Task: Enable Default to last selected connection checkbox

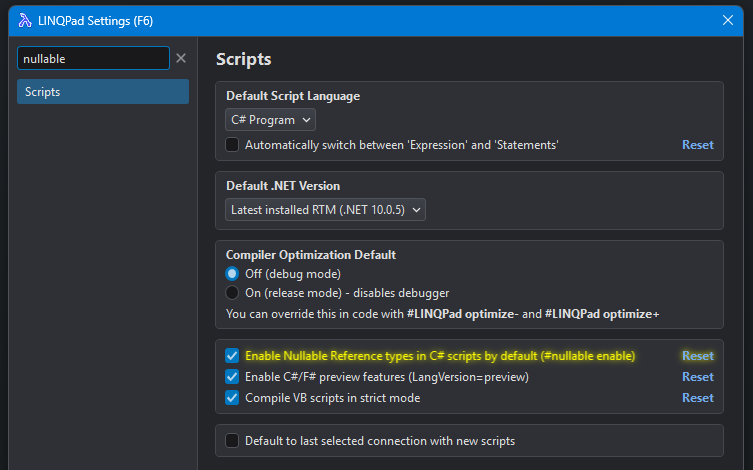Action: (x=232, y=441)
